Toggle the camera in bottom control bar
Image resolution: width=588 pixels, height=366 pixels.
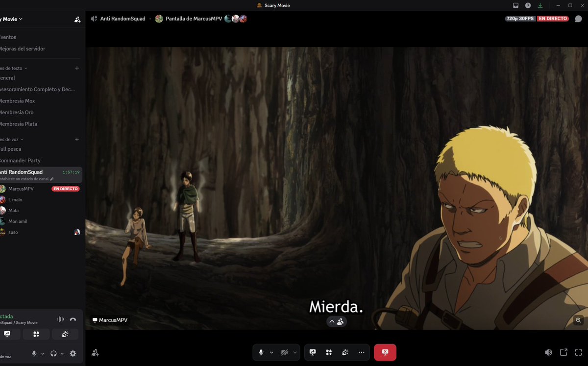pos(285,352)
